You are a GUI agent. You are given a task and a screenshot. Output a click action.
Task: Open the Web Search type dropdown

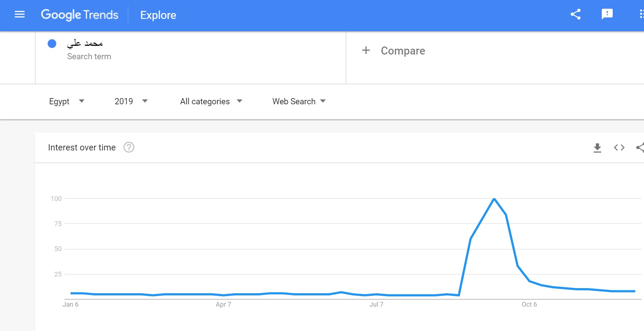click(x=299, y=101)
